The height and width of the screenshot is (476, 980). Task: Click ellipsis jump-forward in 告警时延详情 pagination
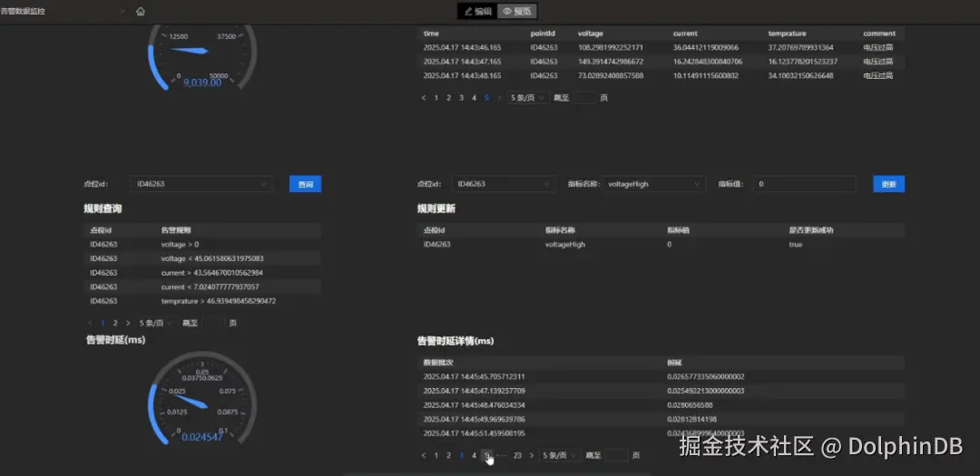pyautogui.click(x=502, y=455)
